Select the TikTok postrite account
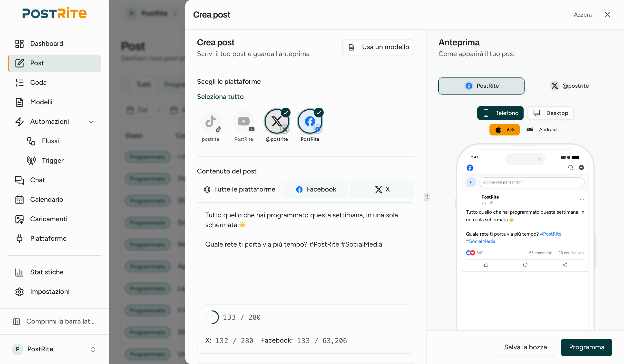624x364 pixels. [x=210, y=122]
